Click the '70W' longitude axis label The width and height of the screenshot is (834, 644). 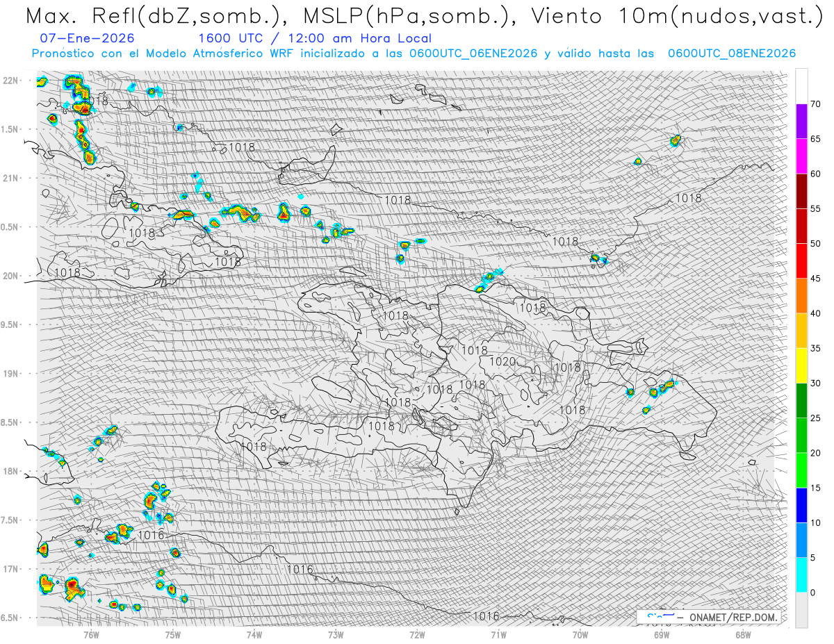click(580, 634)
